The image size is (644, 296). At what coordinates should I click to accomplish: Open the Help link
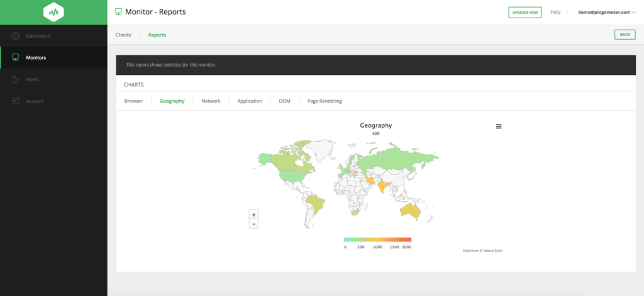tap(555, 12)
